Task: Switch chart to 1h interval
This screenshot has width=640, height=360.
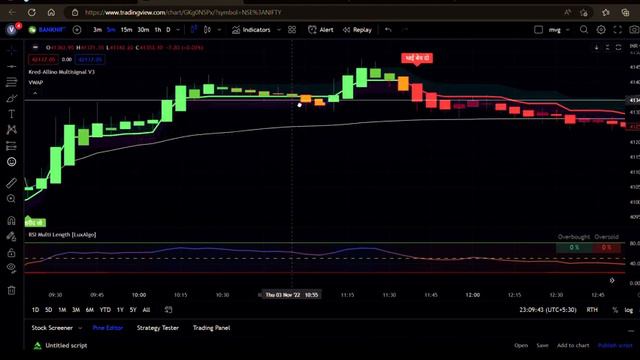Action: [x=158, y=30]
